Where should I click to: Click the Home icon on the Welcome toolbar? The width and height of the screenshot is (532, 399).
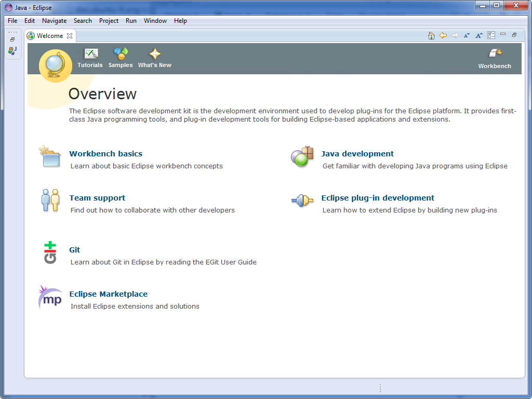(431, 35)
